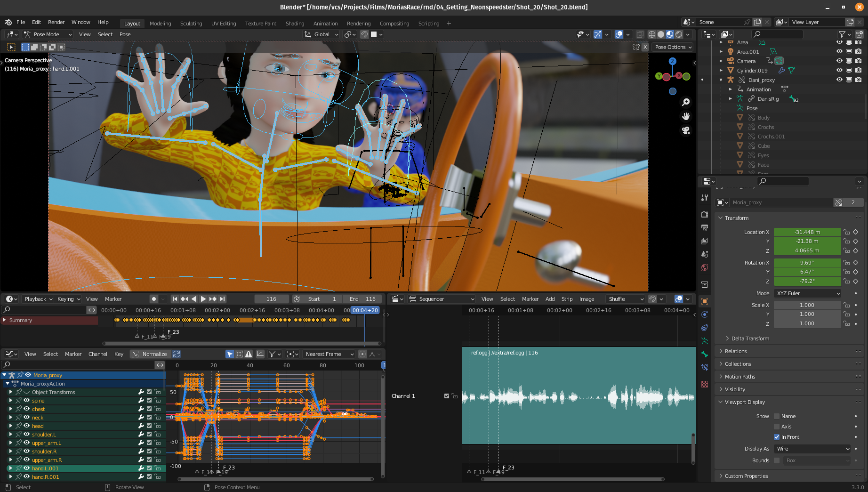Viewport: 868px width, 492px height.
Task: Open the Pose menu in viewport header
Action: [125, 34]
